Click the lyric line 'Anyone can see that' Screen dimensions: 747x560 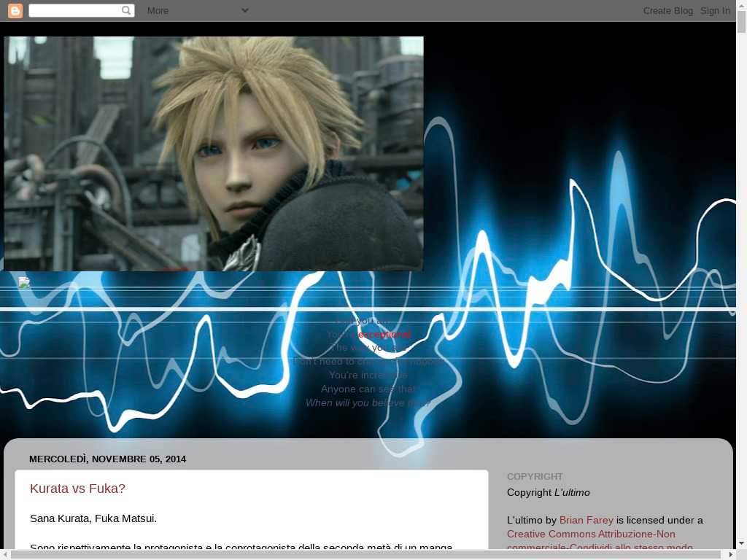coord(368,389)
